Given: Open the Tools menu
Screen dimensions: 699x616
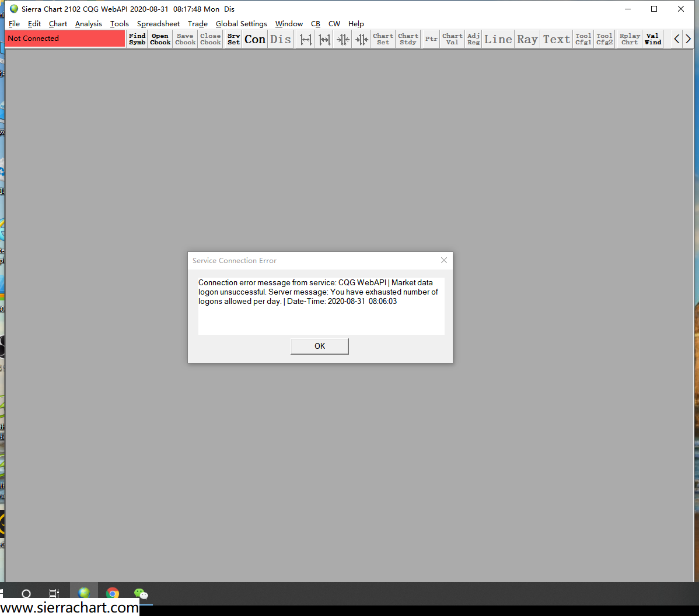Looking at the screenshot, I should [x=120, y=23].
